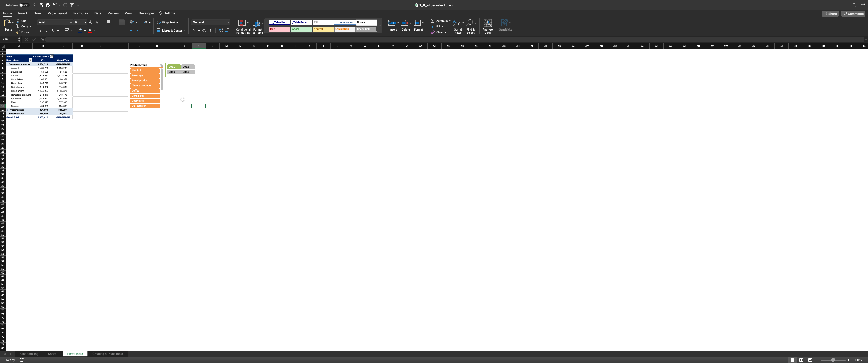
Task: Switch to the Formulas ribbon tab
Action: [x=80, y=13]
